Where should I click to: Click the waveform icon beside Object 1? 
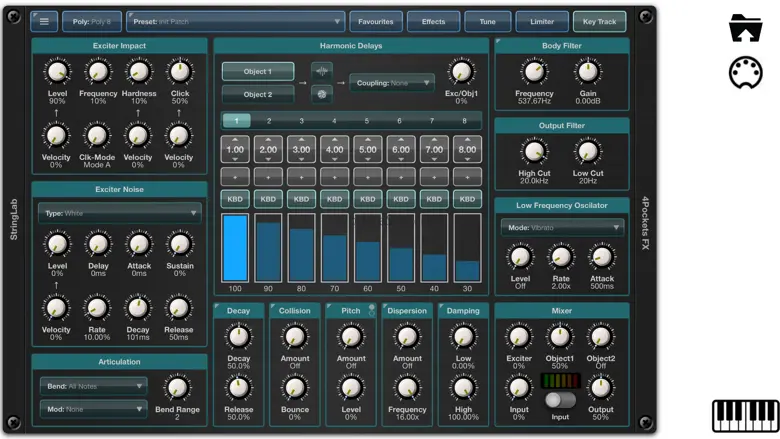322,72
